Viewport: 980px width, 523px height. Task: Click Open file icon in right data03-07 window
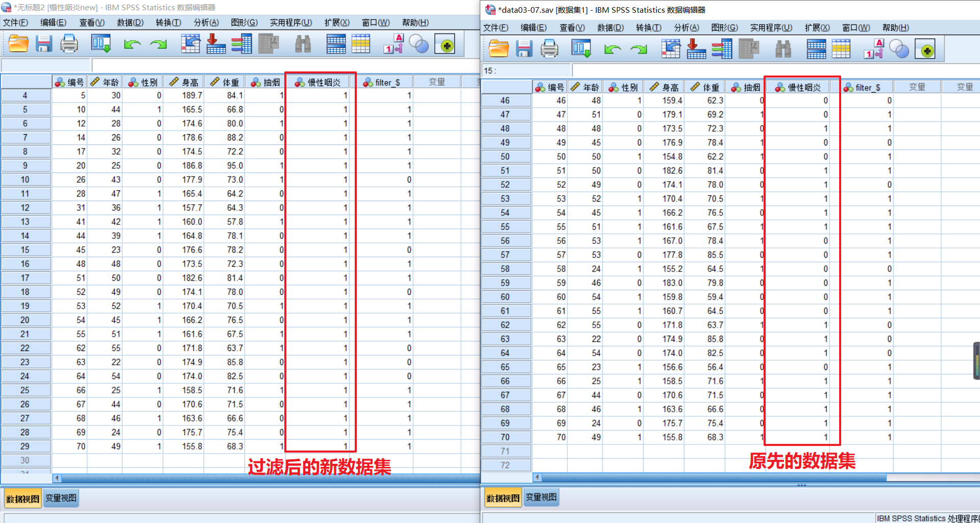[499, 49]
